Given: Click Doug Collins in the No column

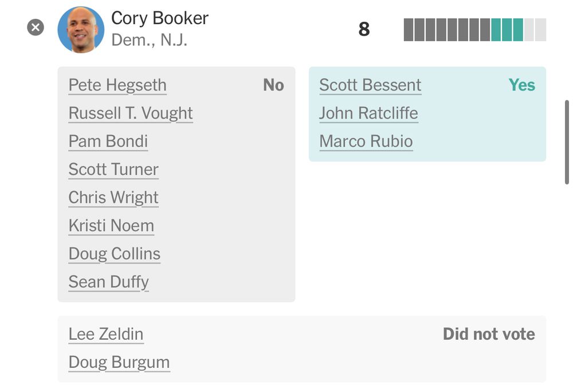Looking at the screenshot, I should point(114,253).
